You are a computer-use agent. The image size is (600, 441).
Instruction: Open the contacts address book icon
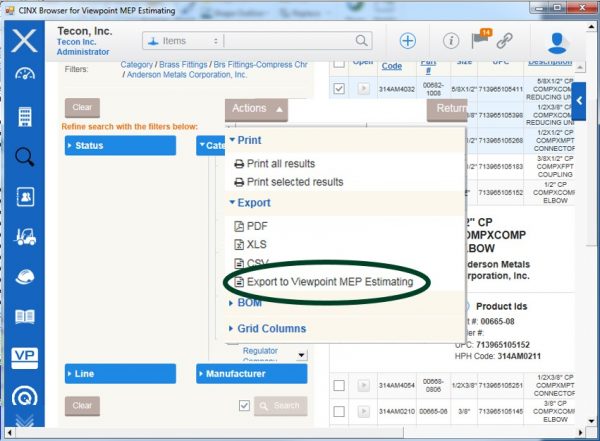(x=25, y=197)
